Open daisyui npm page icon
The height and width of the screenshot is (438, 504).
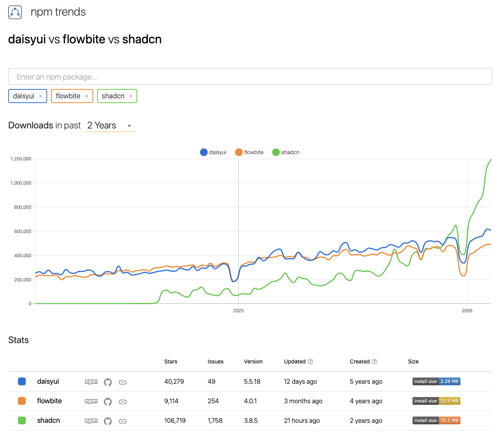(x=91, y=382)
